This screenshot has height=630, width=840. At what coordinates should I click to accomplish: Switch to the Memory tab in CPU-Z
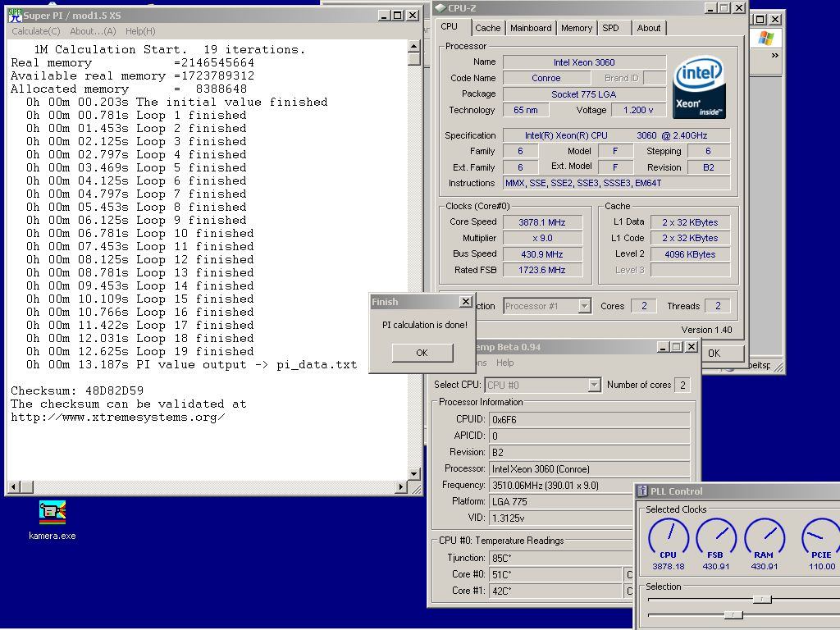577,28
